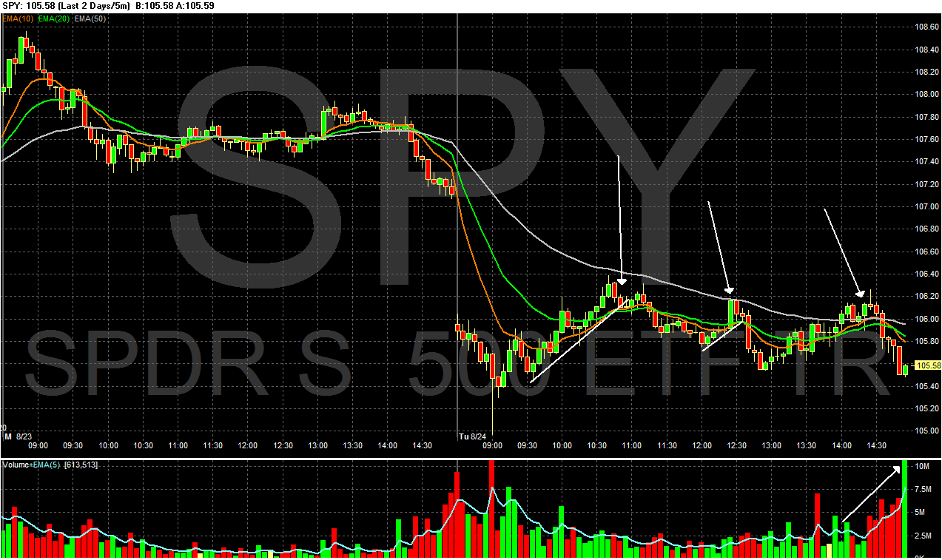Click the 105.00 price axis label
942x560 pixels.
click(928, 431)
